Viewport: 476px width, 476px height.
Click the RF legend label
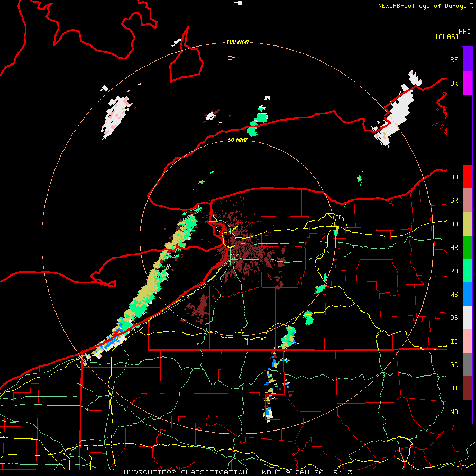coord(454,59)
